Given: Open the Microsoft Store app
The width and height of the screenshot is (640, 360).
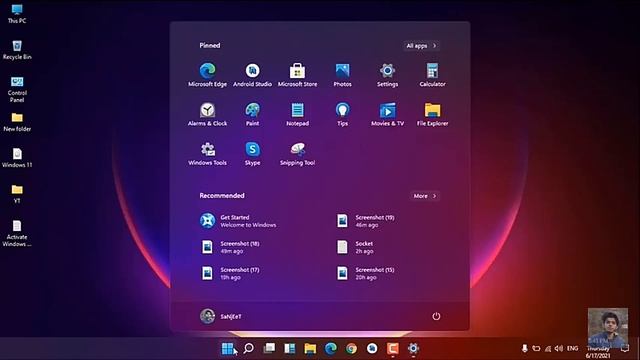Looking at the screenshot, I should click(x=297, y=75).
